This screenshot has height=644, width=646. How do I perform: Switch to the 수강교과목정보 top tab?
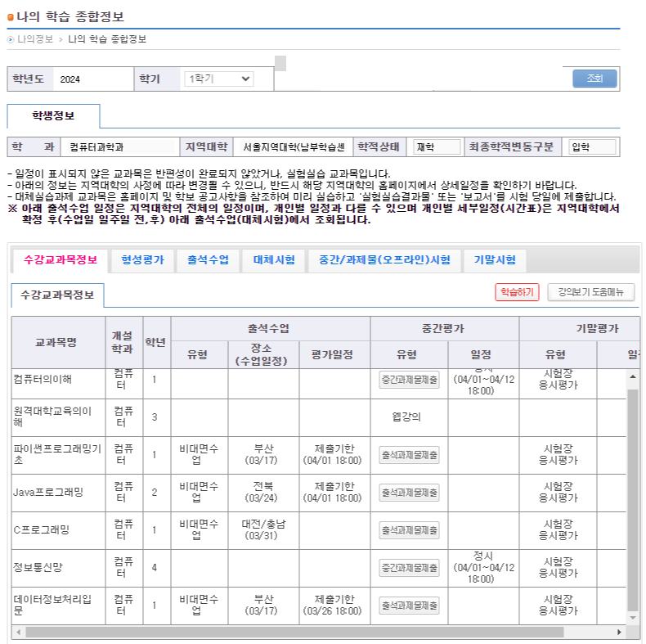pos(61,259)
